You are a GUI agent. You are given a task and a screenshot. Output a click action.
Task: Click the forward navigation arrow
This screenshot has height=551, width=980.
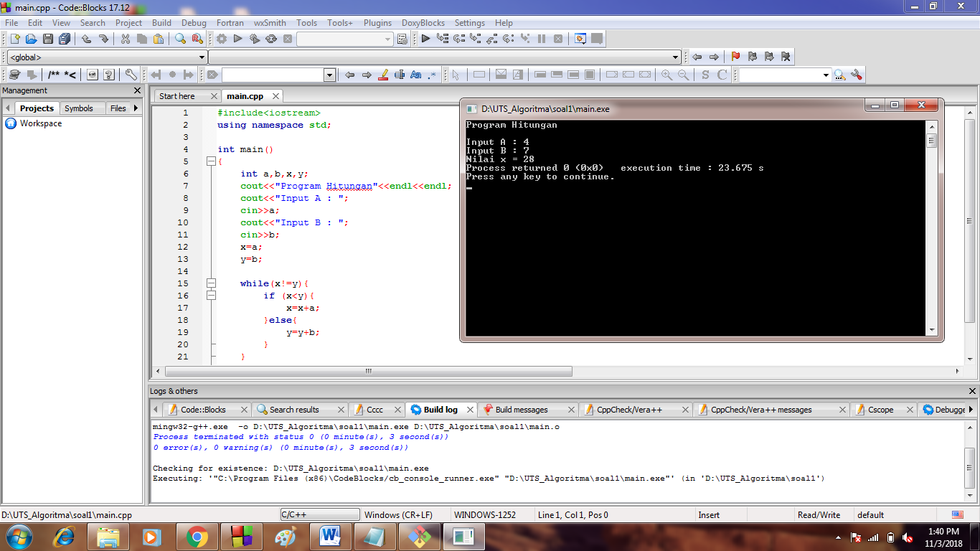pyautogui.click(x=715, y=57)
